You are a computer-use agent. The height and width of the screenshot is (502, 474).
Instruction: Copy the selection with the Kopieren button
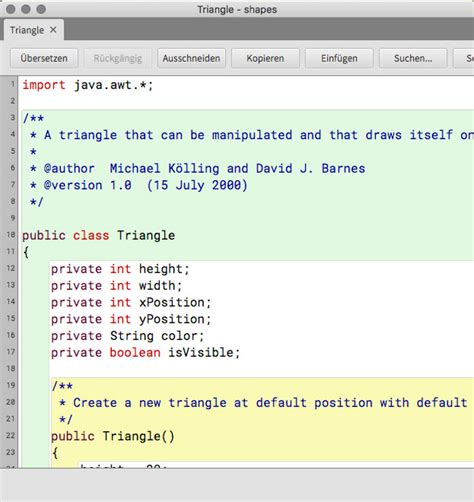pos(265,58)
